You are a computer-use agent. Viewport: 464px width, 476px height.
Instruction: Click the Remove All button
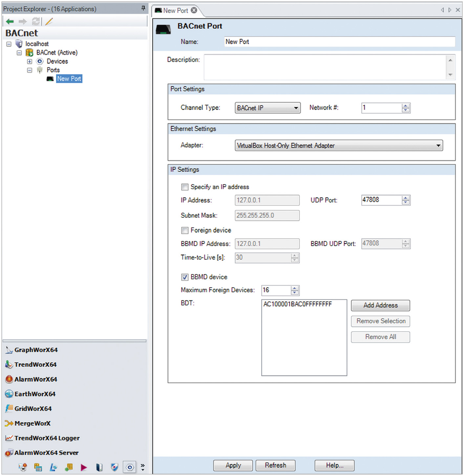coord(380,337)
